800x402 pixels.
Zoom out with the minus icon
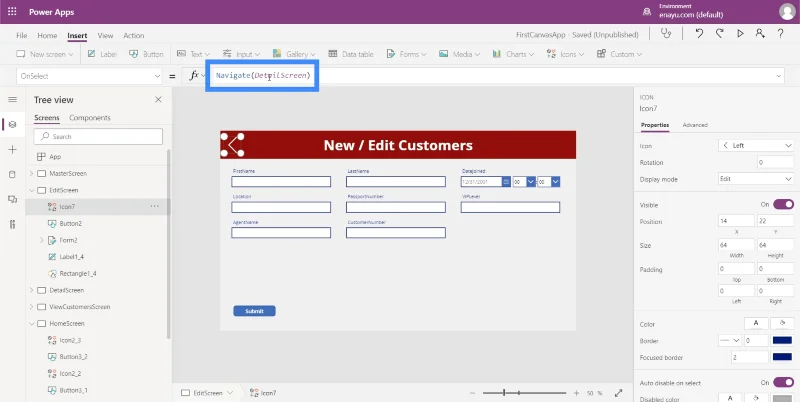pos(472,393)
